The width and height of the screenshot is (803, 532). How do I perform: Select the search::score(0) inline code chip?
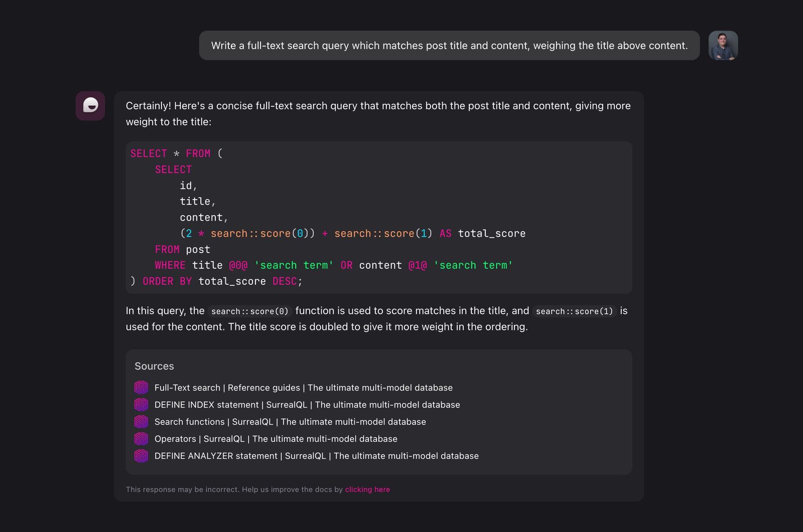(249, 311)
